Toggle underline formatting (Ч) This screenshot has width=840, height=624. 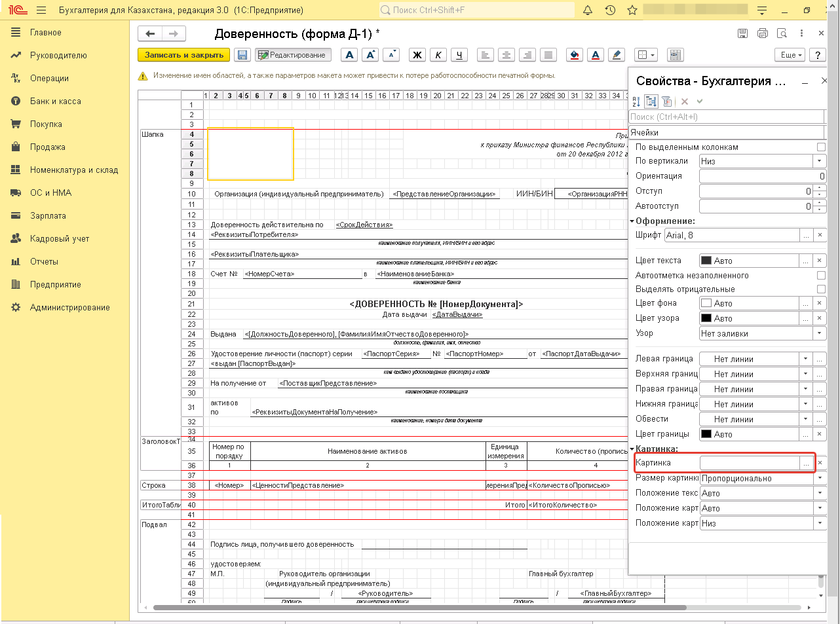click(459, 55)
